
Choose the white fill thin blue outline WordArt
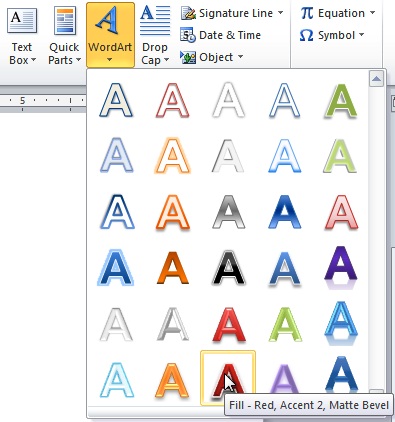pyautogui.click(x=284, y=100)
